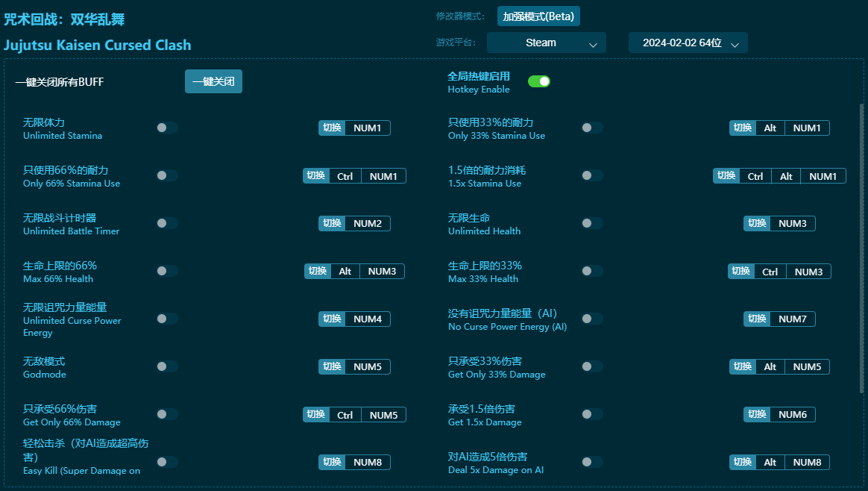Click 切换 for Godmode hotkey
The height and width of the screenshot is (491, 868).
[332, 366]
